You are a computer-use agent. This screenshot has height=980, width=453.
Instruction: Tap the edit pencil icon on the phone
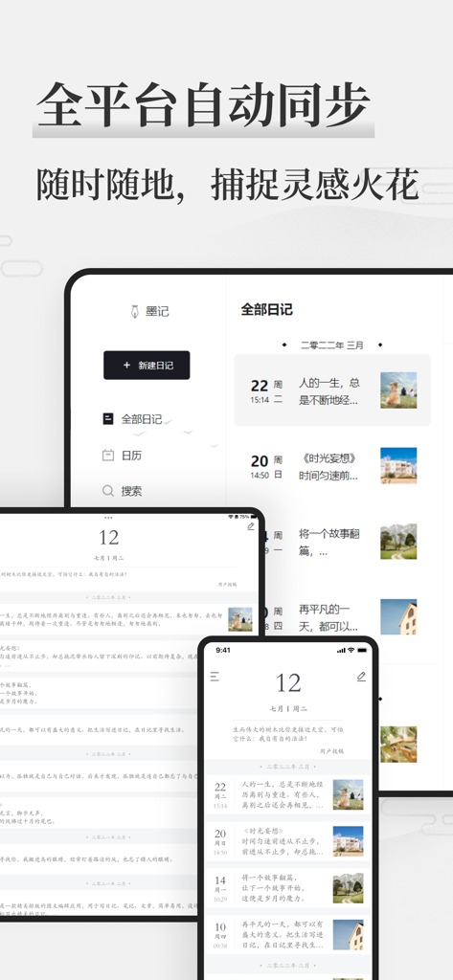(361, 677)
